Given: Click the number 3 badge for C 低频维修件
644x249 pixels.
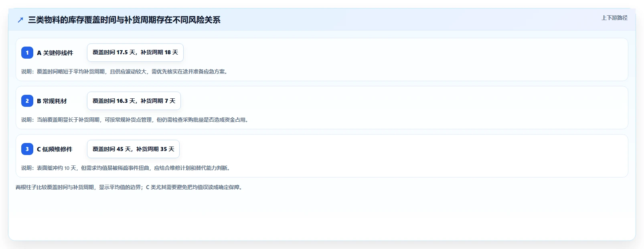Looking at the screenshot, I should (27, 149).
